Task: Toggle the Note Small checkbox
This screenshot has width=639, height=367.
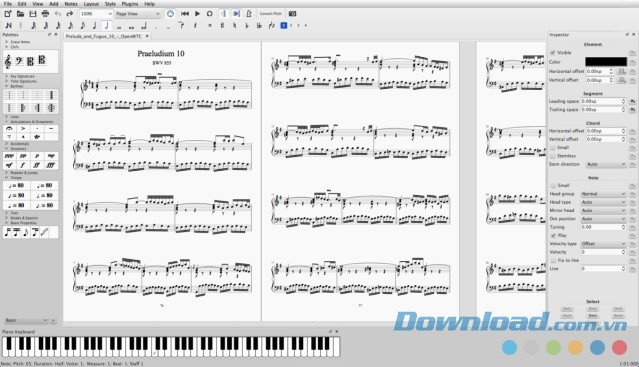Action: point(553,185)
